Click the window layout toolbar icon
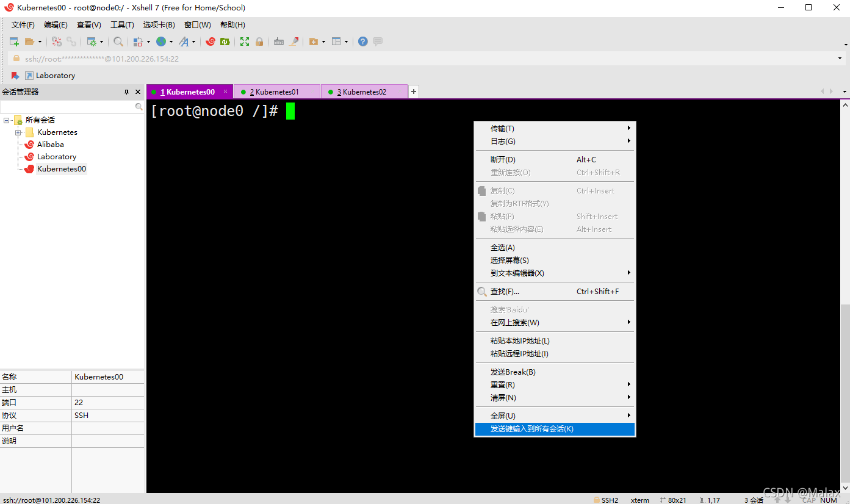This screenshot has width=850, height=504. tap(336, 41)
